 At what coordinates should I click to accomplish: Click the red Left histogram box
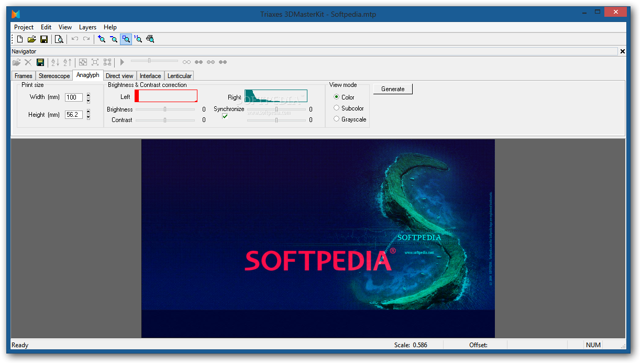click(x=166, y=96)
